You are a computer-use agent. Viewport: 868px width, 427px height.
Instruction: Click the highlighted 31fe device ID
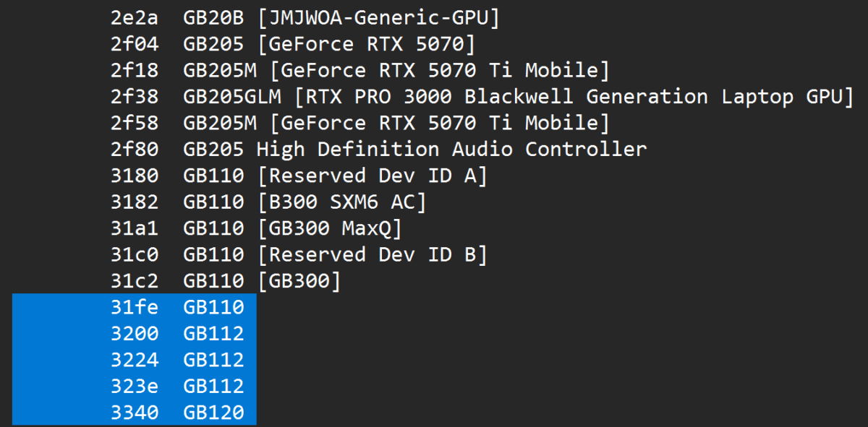(x=135, y=307)
